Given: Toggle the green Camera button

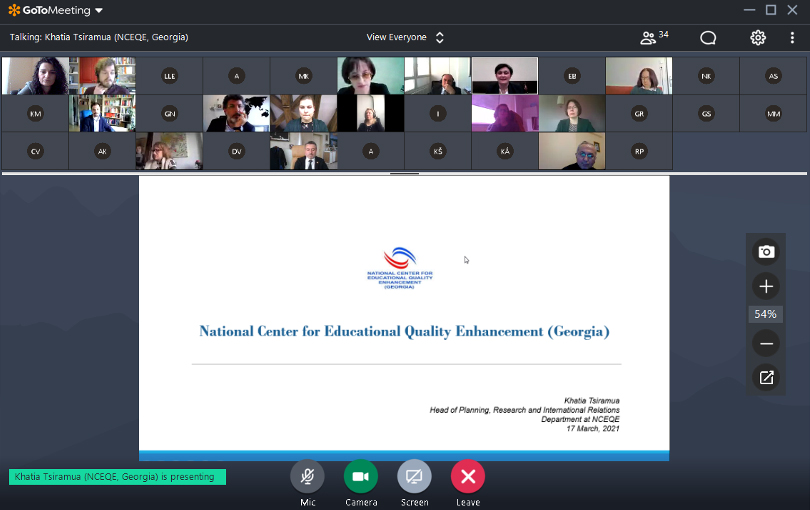Looking at the screenshot, I should [x=361, y=476].
